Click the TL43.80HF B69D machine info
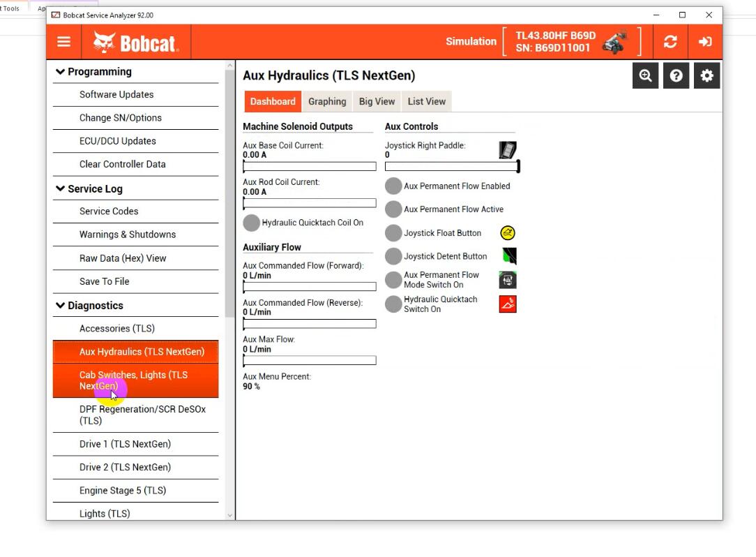756x557 pixels. point(555,41)
